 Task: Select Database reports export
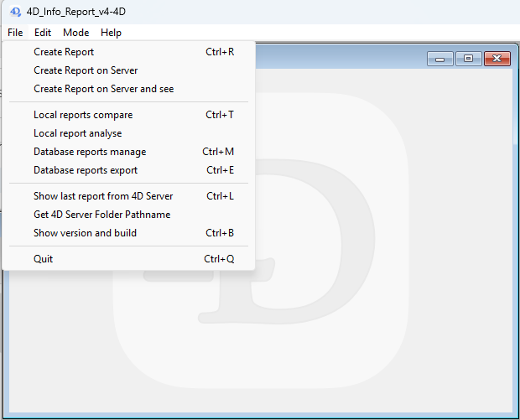[86, 170]
